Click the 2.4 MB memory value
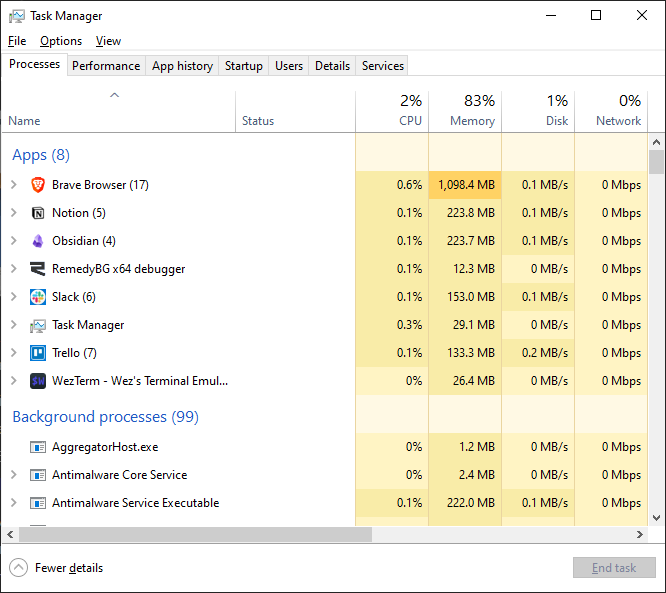The width and height of the screenshot is (666, 593). pos(477,475)
